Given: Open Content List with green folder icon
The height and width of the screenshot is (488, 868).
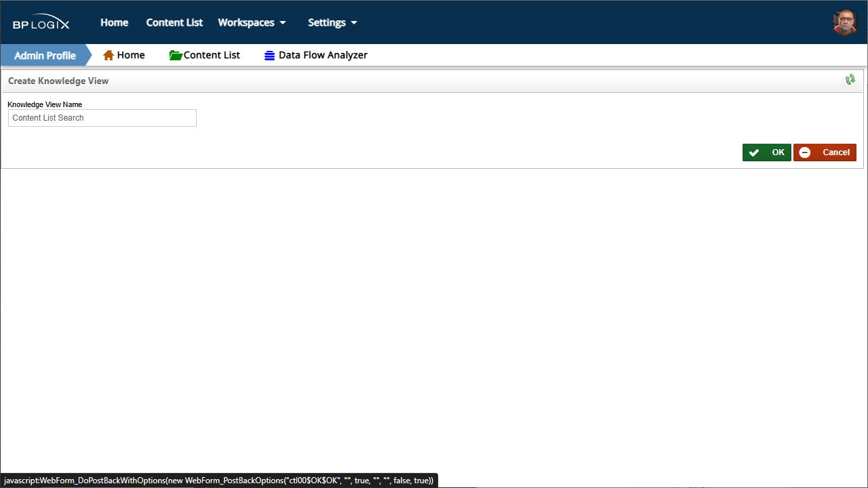Looking at the screenshot, I should [x=205, y=55].
